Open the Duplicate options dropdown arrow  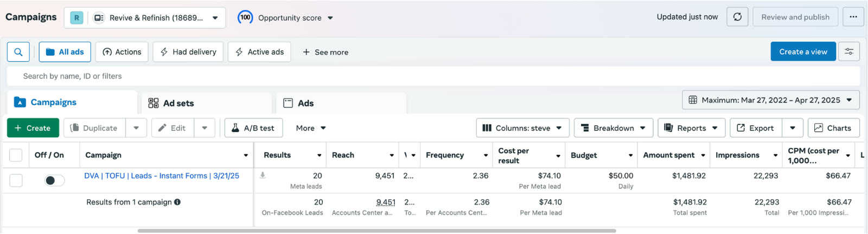click(136, 128)
